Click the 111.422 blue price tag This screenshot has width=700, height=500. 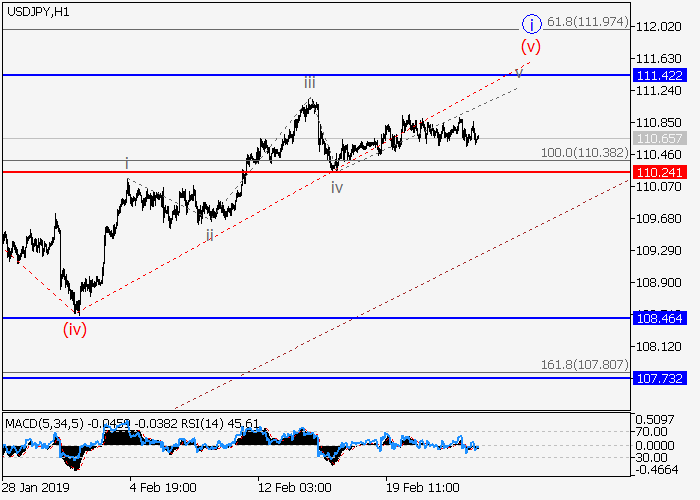(x=659, y=75)
